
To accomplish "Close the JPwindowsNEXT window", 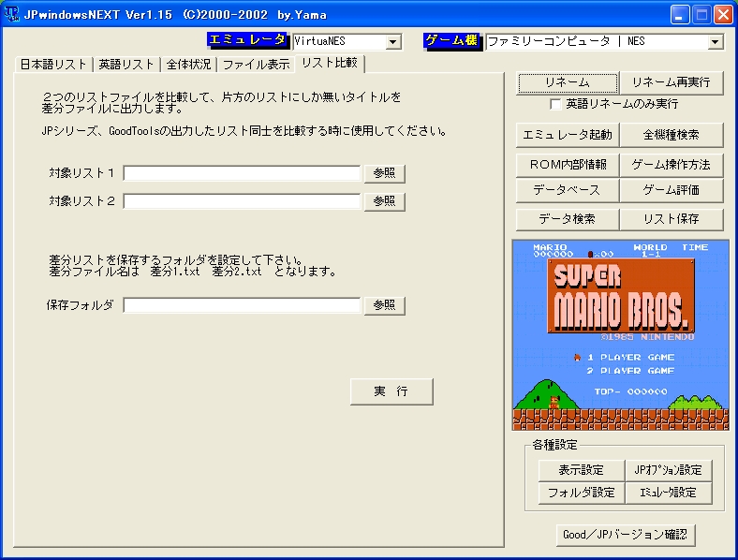I will [x=723, y=15].
